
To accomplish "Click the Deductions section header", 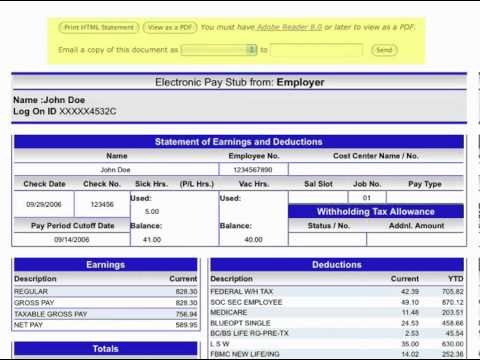I will coord(337,265).
